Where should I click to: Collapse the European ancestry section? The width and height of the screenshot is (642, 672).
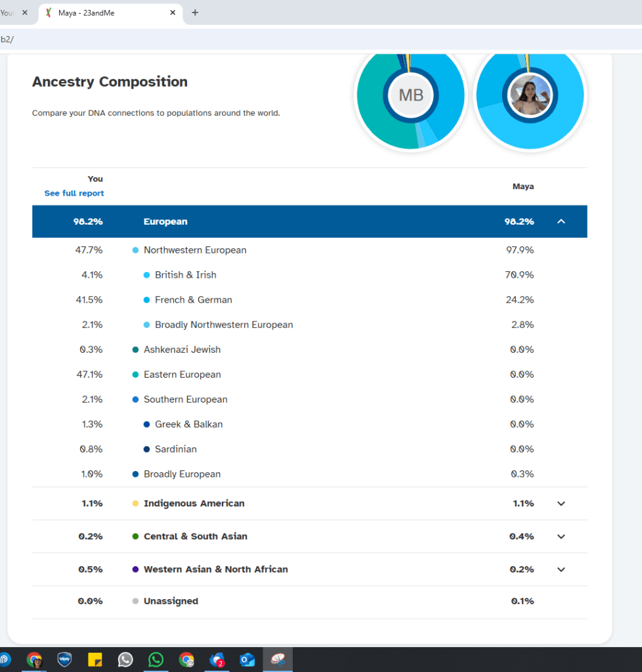pos(561,221)
